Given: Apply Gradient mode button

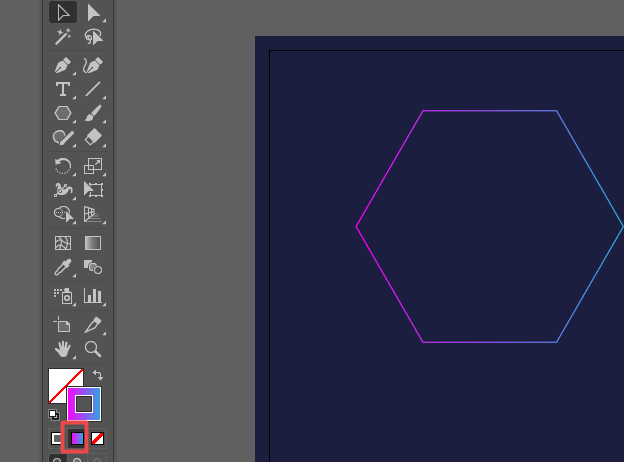Looking at the screenshot, I should pyautogui.click(x=77, y=439).
